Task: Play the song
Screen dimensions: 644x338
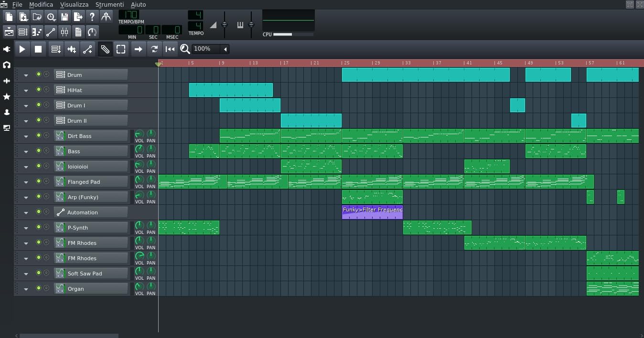Action: click(x=22, y=49)
